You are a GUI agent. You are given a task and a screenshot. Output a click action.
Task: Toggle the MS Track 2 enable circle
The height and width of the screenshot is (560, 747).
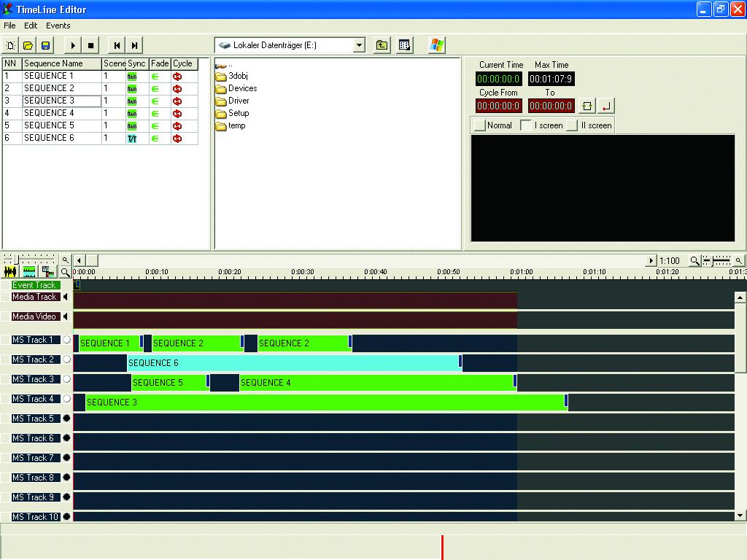[x=66, y=359]
